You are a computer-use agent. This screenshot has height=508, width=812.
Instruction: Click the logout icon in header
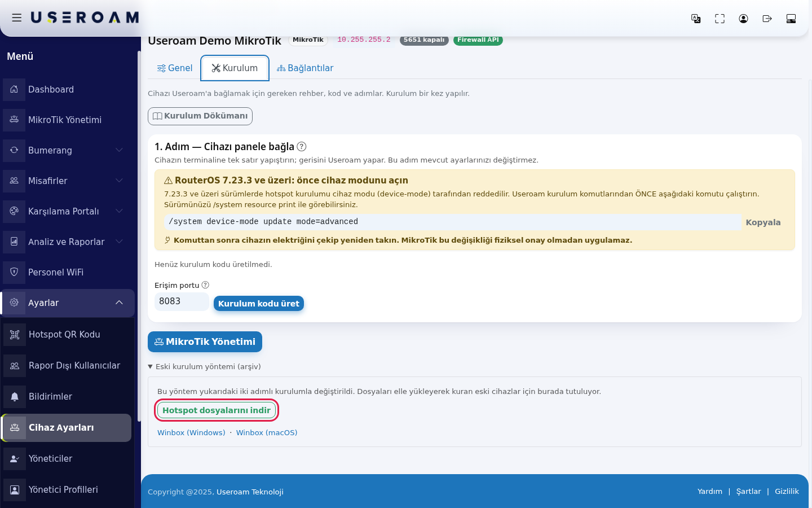click(x=767, y=19)
